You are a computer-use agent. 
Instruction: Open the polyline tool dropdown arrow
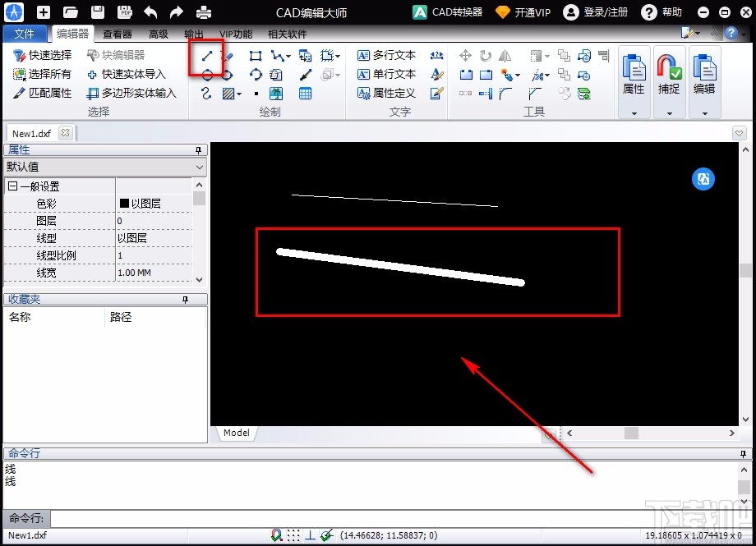288,57
